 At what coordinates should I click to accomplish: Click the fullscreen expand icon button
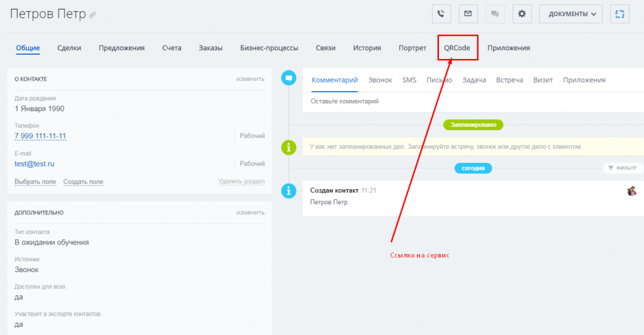pyautogui.click(x=619, y=14)
